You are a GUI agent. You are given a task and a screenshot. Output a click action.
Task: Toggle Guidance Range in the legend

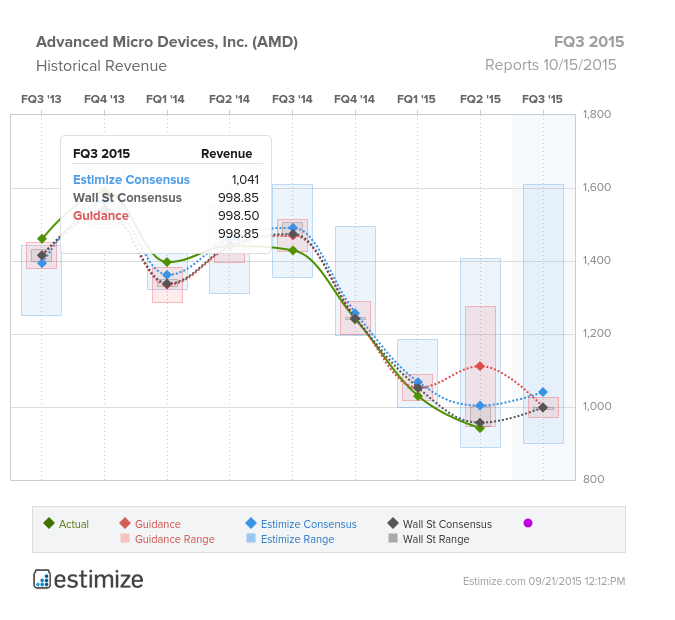pos(167,539)
